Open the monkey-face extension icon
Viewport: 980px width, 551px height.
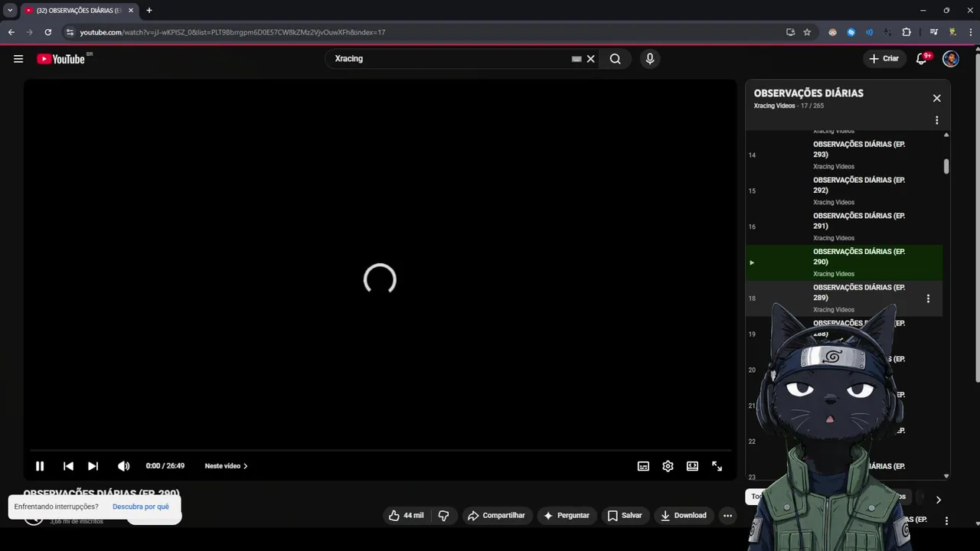click(832, 32)
